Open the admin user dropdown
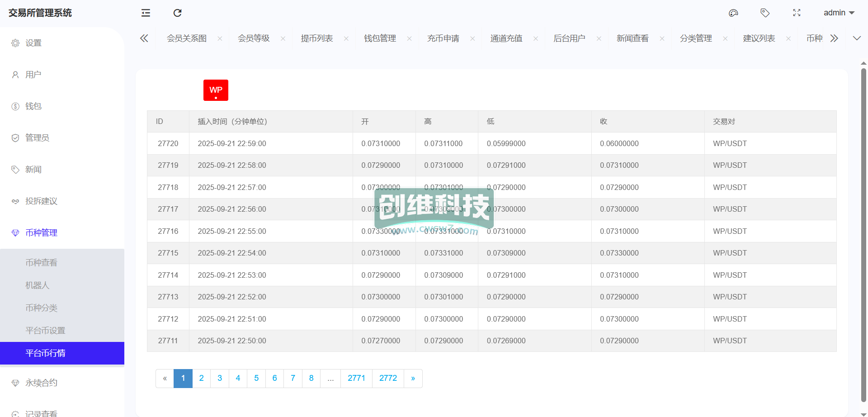 [x=839, y=13]
